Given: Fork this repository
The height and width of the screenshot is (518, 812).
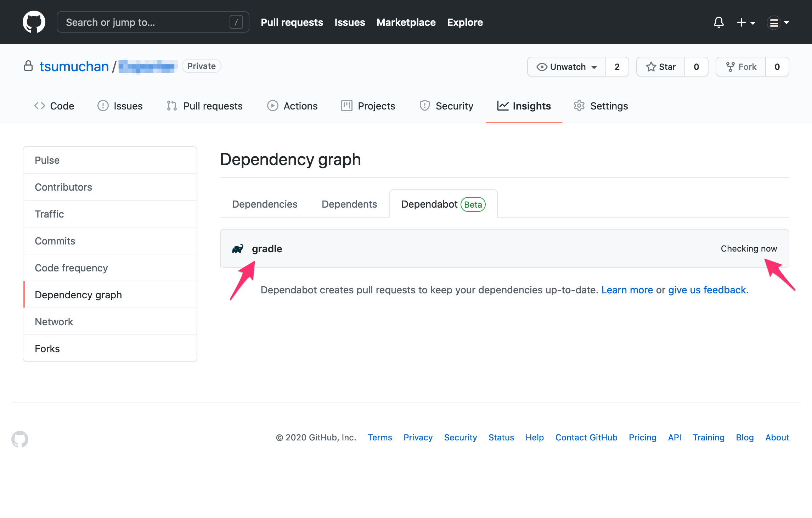Looking at the screenshot, I should (741, 67).
